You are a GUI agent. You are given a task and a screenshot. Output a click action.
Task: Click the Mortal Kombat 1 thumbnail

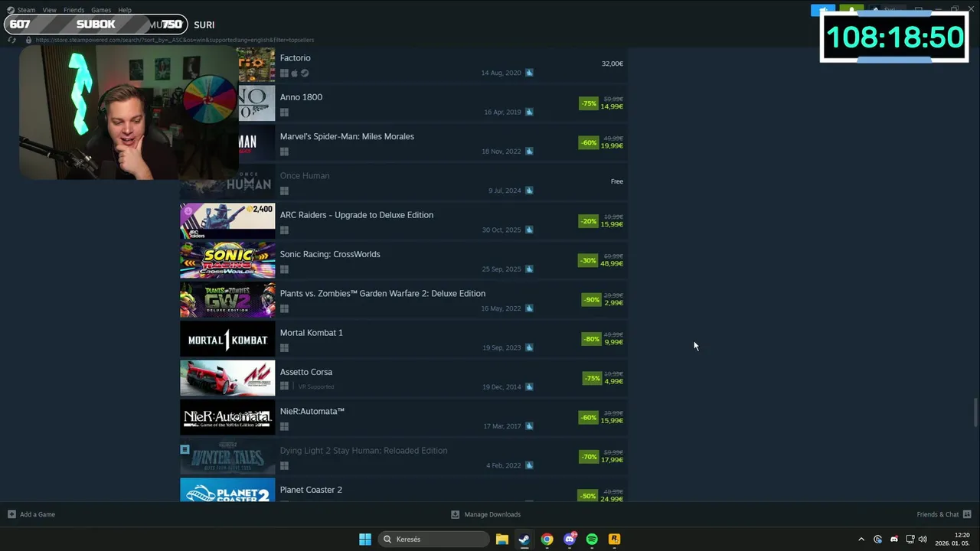tap(227, 339)
